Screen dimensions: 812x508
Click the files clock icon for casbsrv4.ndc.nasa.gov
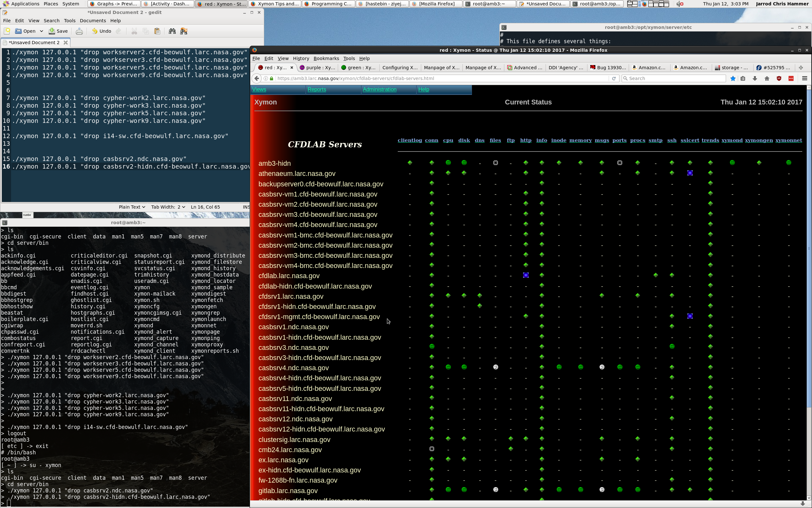pyautogui.click(x=495, y=367)
